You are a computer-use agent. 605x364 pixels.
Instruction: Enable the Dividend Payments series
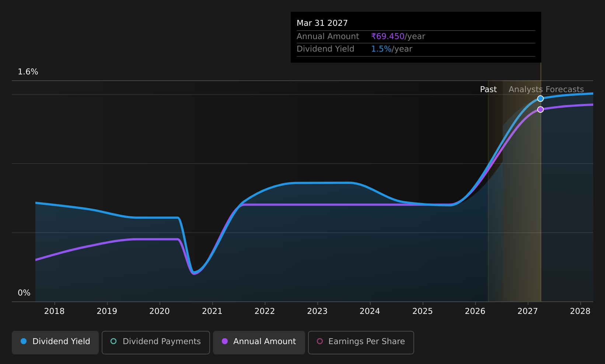pyautogui.click(x=155, y=342)
